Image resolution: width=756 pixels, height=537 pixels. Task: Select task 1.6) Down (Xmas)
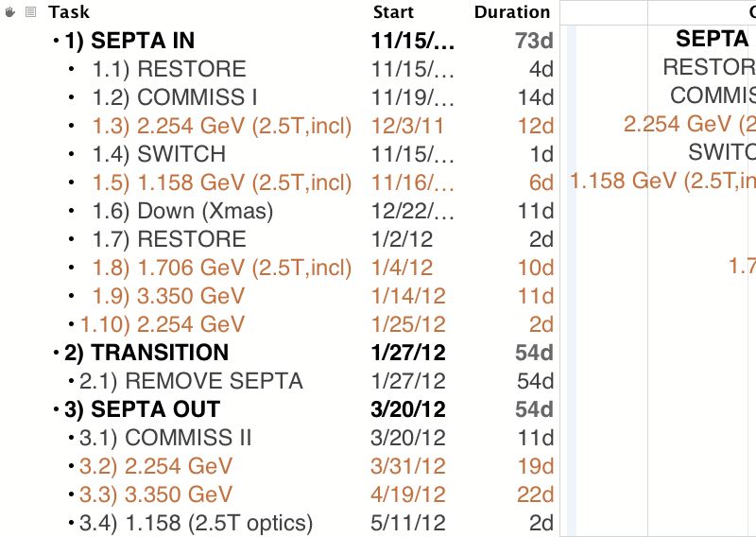[x=182, y=211]
